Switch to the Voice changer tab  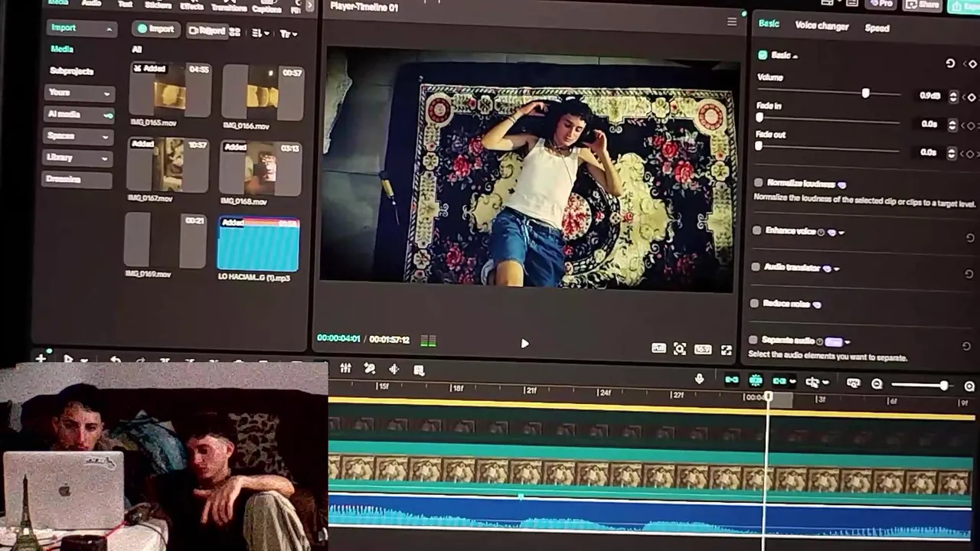822,25
